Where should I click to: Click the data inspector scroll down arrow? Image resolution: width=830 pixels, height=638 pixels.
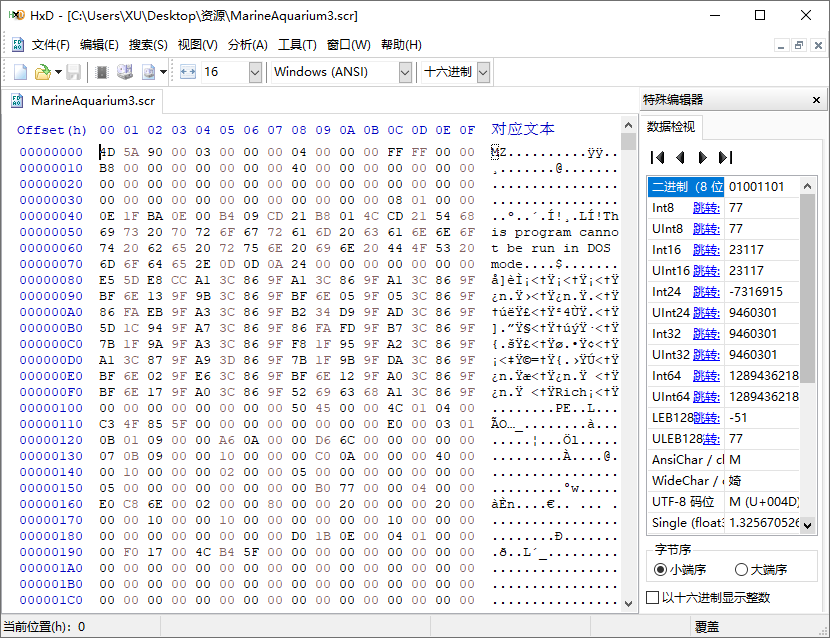pos(807,525)
